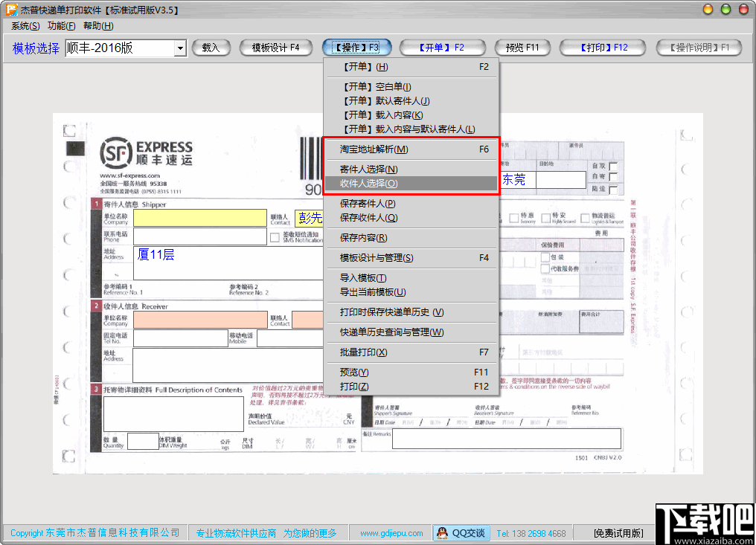756x545 pixels.
Task: Click the shipper 联系电话 phone field
Action: tap(200, 236)
